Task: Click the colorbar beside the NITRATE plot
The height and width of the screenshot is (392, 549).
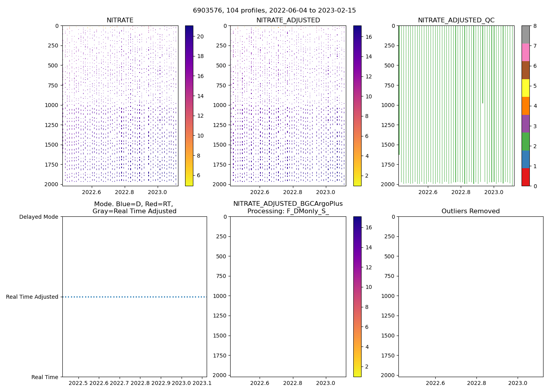Action: click(x=189, y=106)
